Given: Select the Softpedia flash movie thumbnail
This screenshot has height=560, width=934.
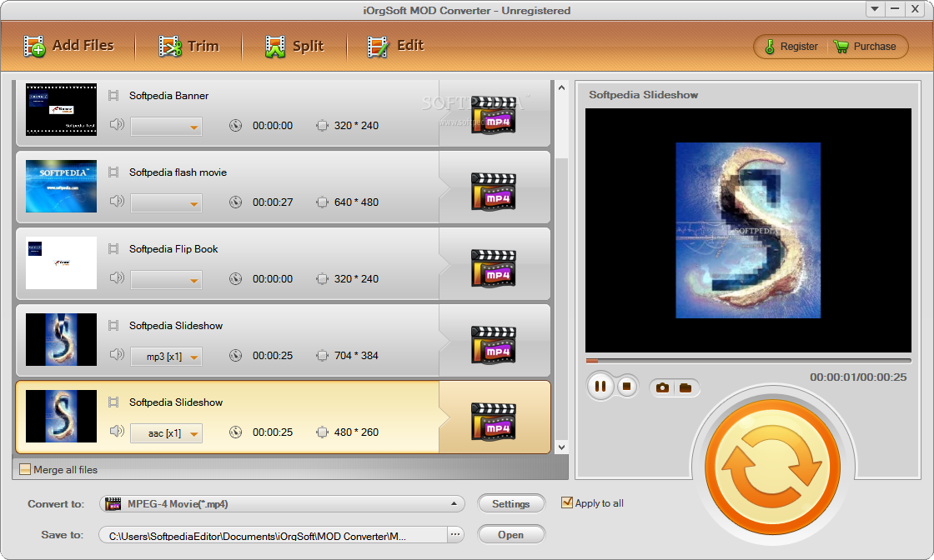Looking at the screenshot, I should [x=62, y=187].
